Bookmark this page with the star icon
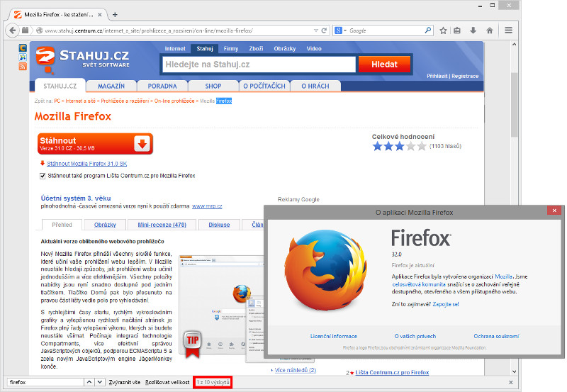Screen dimensions: 567x392 (x=443, y=30)
